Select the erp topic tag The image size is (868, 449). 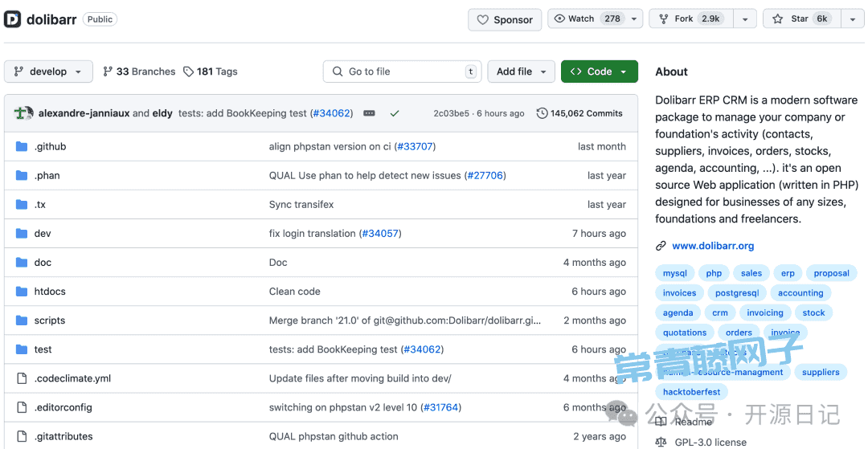click(788, 273)
